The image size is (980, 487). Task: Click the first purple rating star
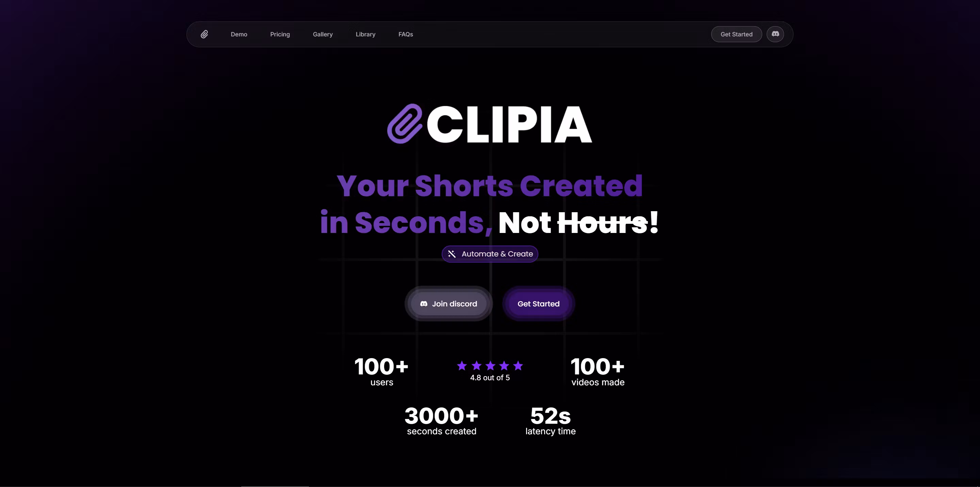[x=462, y=366]
